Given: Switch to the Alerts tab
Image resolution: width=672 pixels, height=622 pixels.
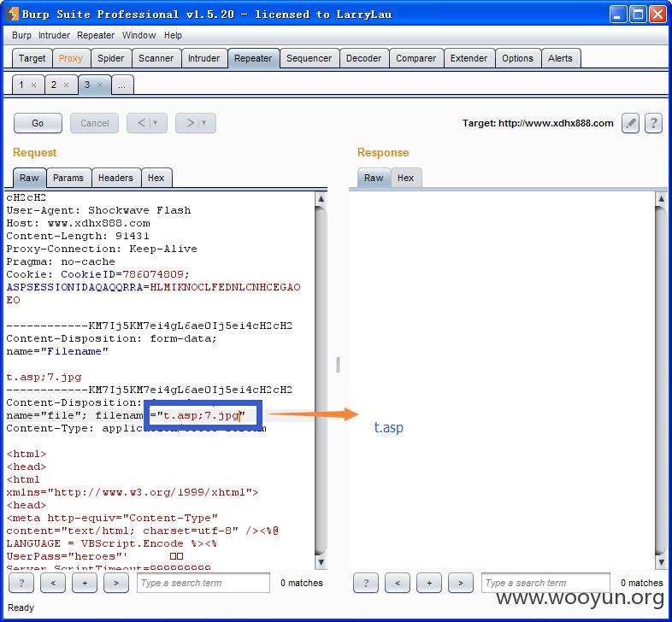Looking at the screenshot, I should pyautogui.click(x=561, y=58).
